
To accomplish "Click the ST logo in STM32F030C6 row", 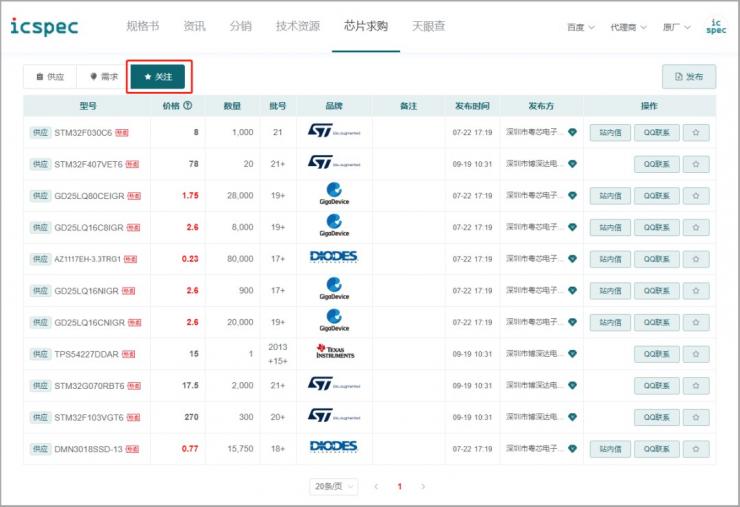I will (x=334, y=132).
